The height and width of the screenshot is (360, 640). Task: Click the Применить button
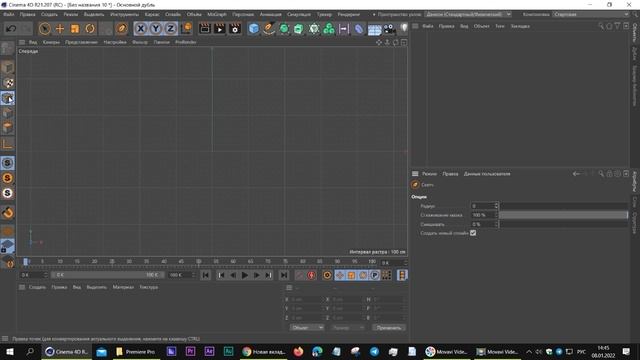389,327
